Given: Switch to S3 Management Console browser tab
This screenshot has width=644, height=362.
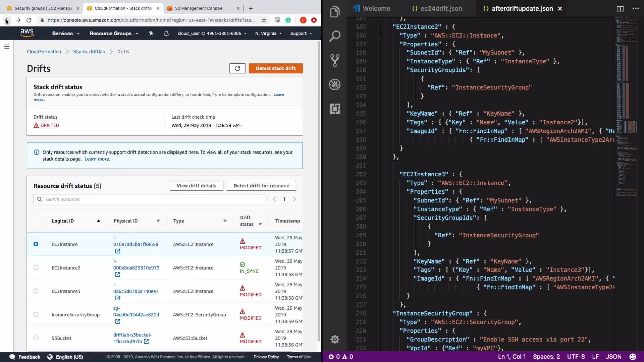Looking at the screenshot, I should (x=199, y=8).
